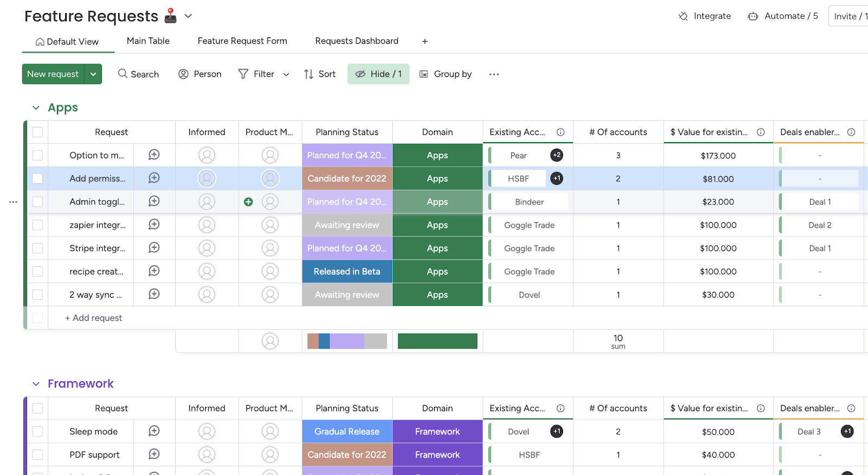Check the zapier integr... row checkbox
Image resolution: width=868 pixels, height=475 pixels.
coord(37,225)
